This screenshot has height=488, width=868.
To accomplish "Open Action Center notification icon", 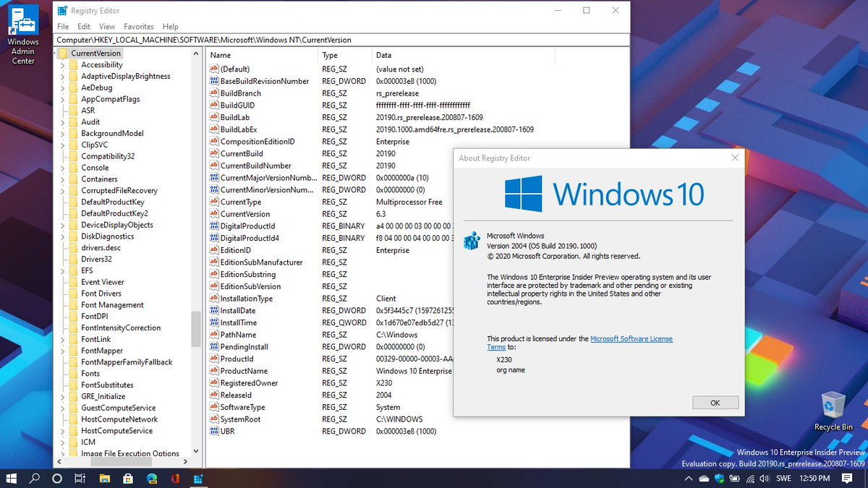I will click(847, 479).
